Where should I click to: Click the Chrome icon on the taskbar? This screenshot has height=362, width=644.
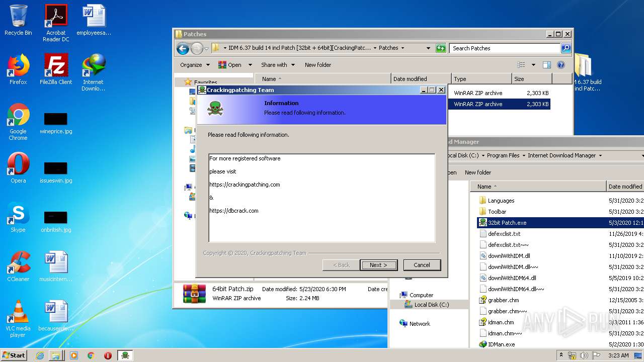click(91, 355)
